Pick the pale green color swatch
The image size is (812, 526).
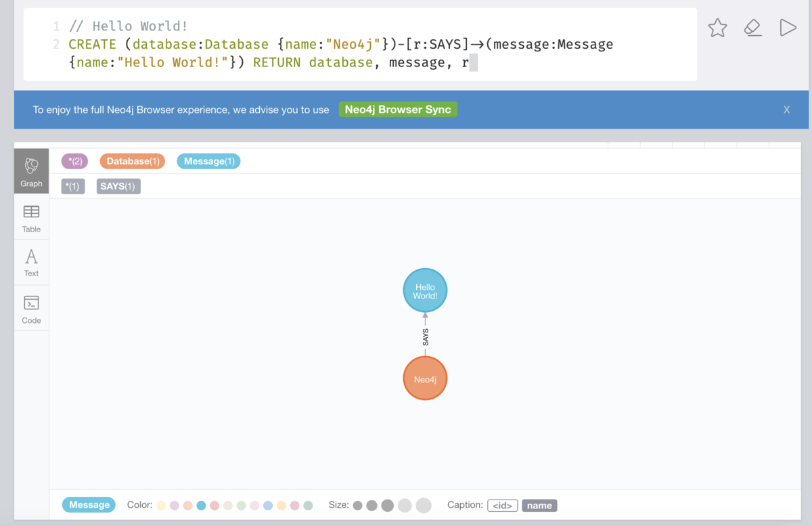coord(242,506)
